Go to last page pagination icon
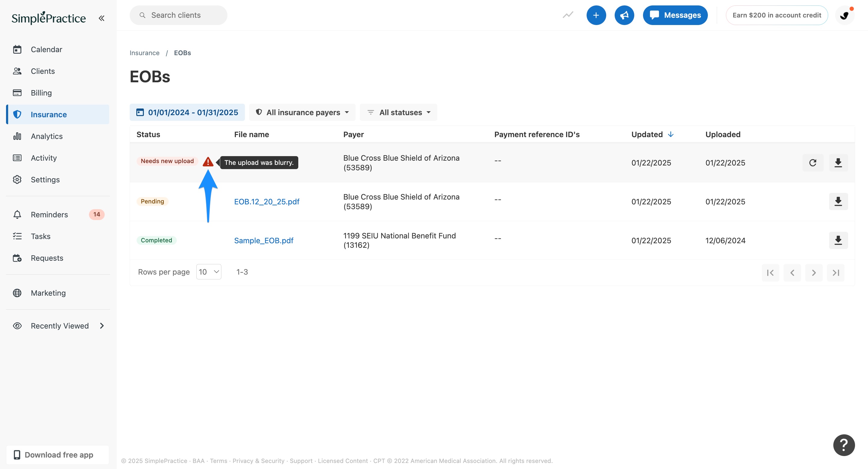868x469 pixels. coord(836,273)
